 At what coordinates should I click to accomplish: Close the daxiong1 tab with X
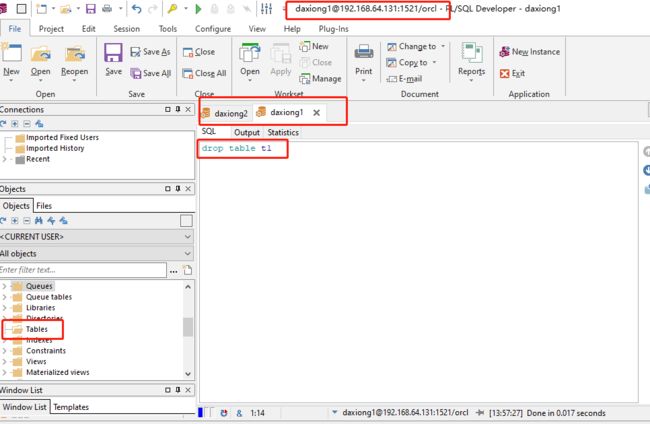(x=316, y=113)
